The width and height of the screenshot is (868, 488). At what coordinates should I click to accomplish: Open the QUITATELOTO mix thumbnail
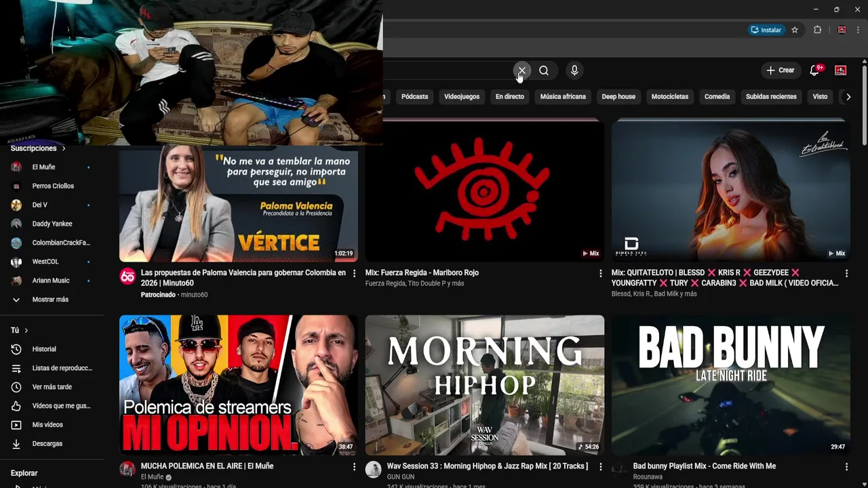731,190
